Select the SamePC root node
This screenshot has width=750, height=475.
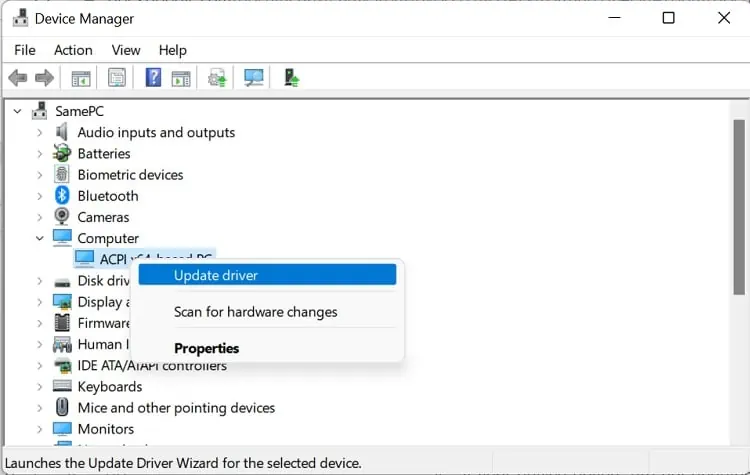(79, 111)
